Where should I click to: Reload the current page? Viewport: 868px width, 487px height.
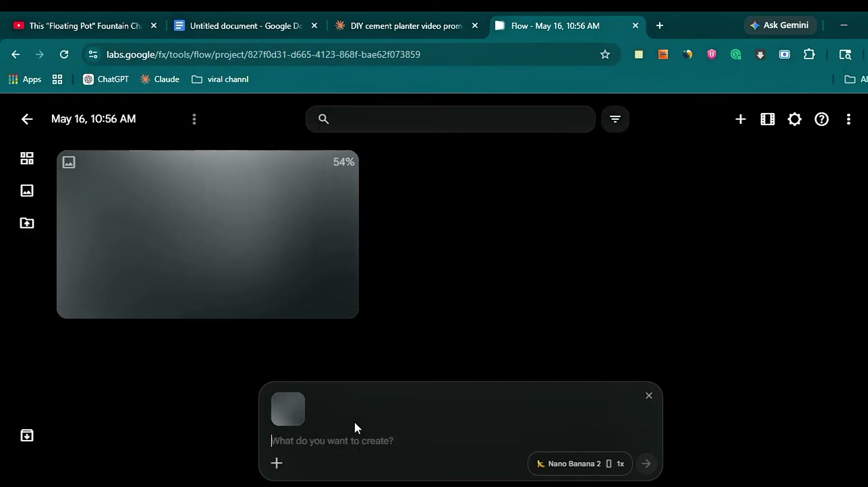(x=64, y=55)
